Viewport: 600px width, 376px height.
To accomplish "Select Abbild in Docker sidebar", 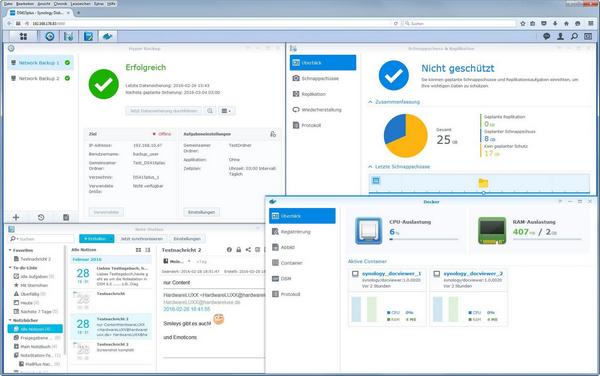I will (x=302, y=247).
